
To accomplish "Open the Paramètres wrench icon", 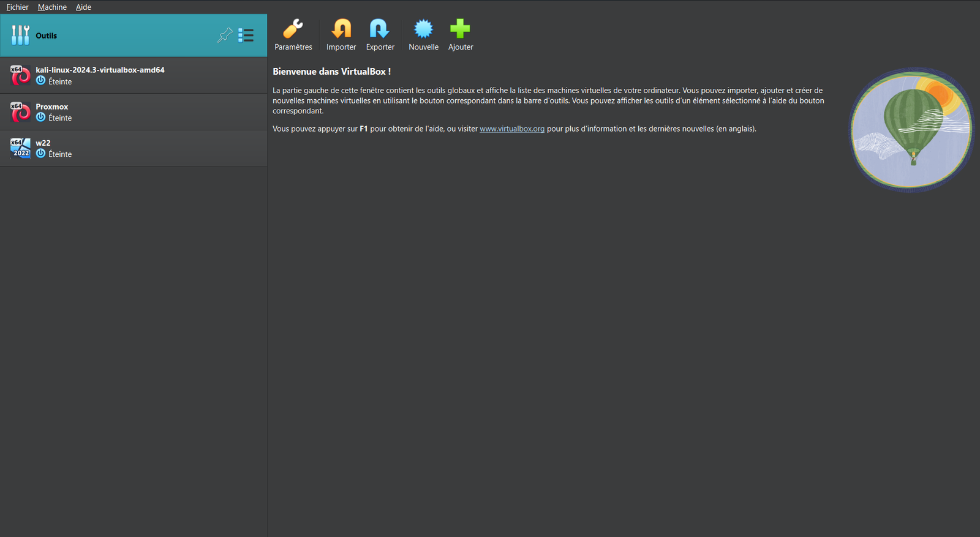I will coord(293,29).
